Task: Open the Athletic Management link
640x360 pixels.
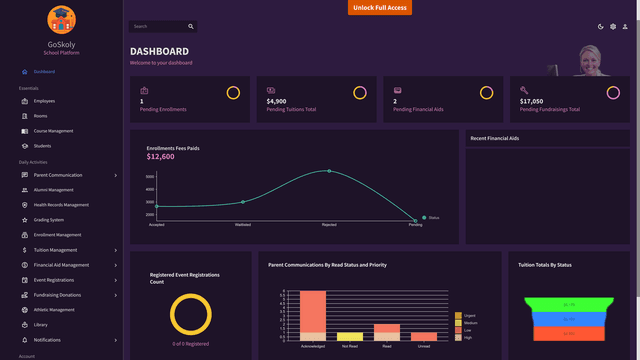Action: (54, 310)
